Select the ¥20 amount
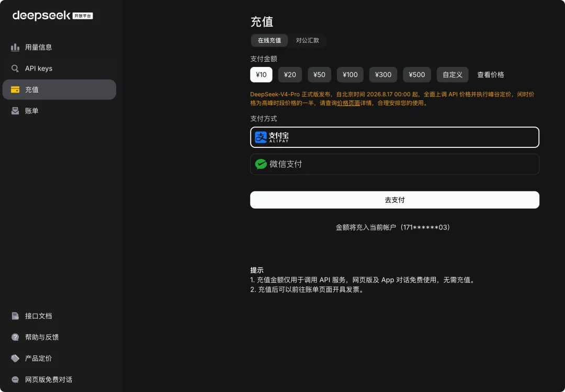 (x=290, y=75)
